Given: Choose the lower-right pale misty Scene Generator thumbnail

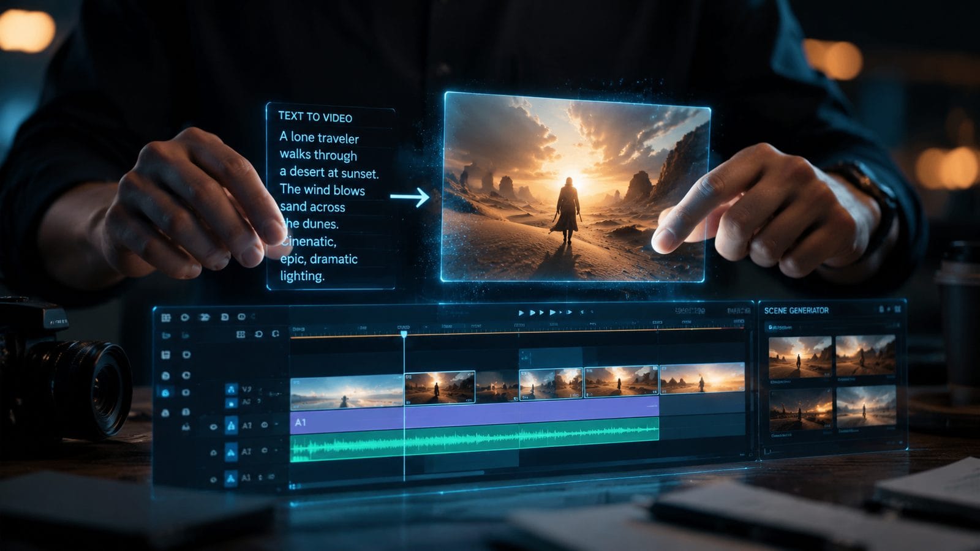Looking at the screenshot, I should (865, 407).
